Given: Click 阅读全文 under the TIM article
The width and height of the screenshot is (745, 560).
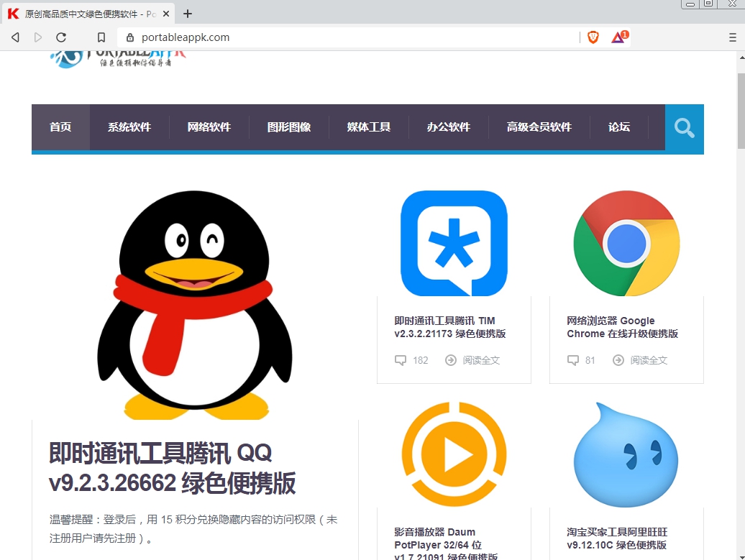Looking at the screenshot, I should (481, 360).
